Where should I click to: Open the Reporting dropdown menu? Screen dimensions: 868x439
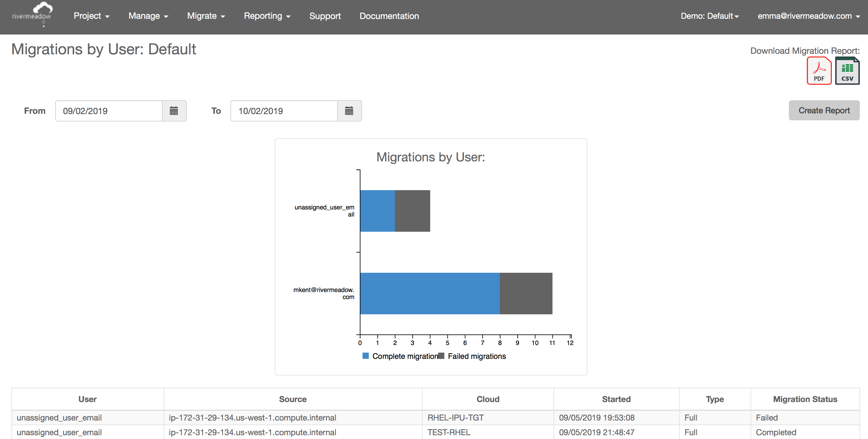[267, 15]
